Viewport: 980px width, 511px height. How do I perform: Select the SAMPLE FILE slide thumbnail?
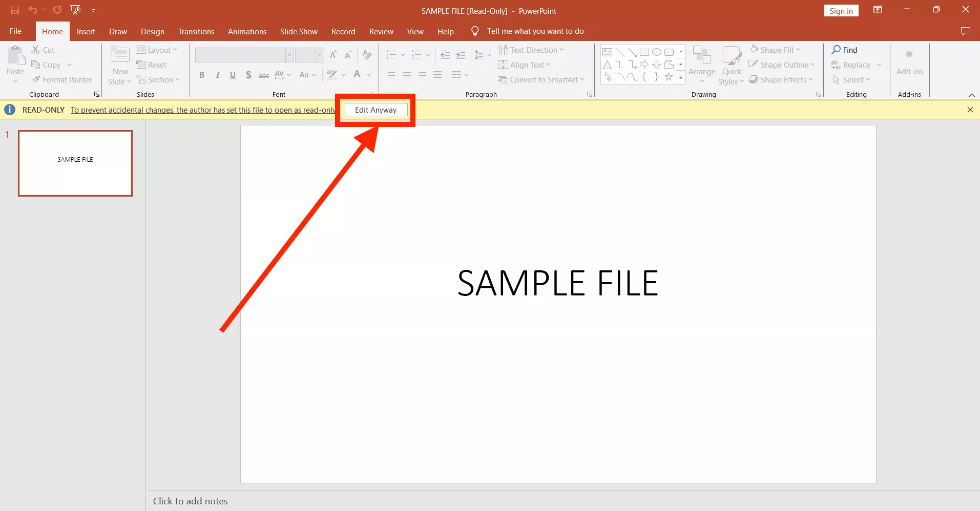click(75, 163)
